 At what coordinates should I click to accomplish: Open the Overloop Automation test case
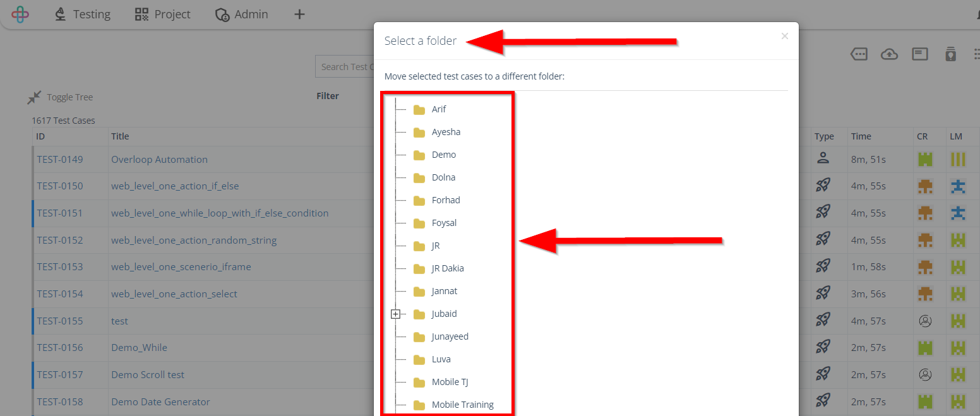[159, 159]
